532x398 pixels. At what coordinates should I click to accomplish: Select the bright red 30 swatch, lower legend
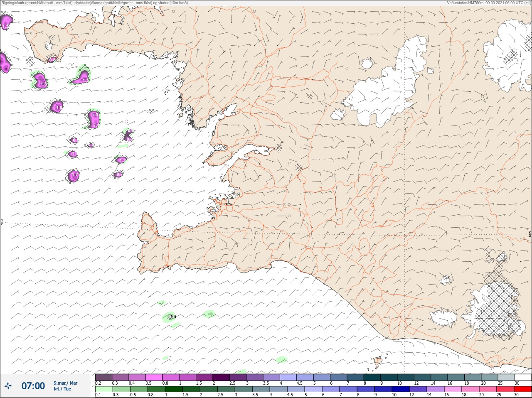tap(523, 389)
